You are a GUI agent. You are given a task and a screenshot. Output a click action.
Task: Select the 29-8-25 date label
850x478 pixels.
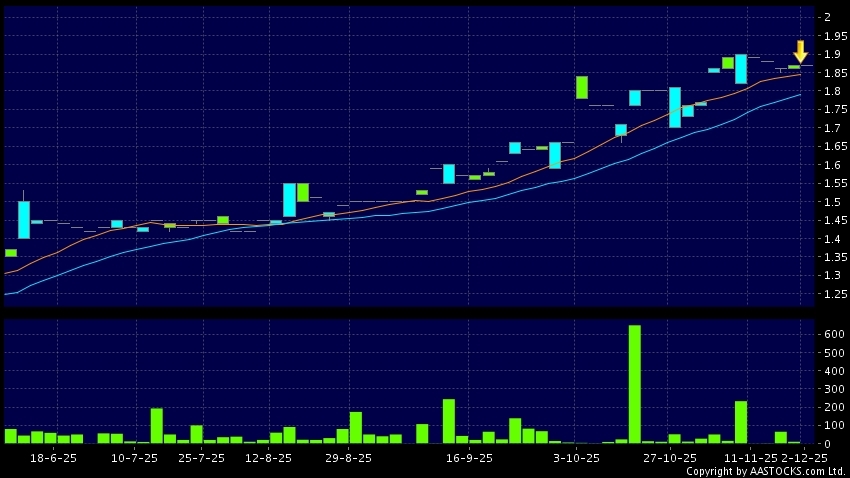[x=347, y=458]
